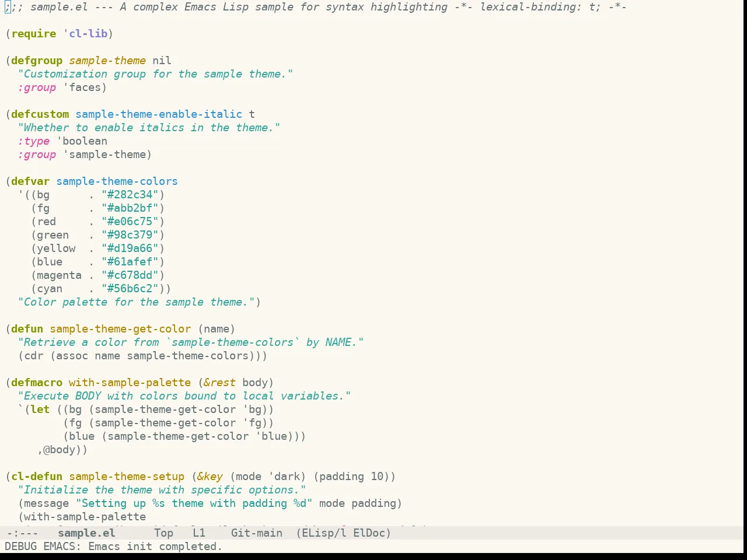
Task: Click the 'cl-lib' symbol
Action: (88, 34)
